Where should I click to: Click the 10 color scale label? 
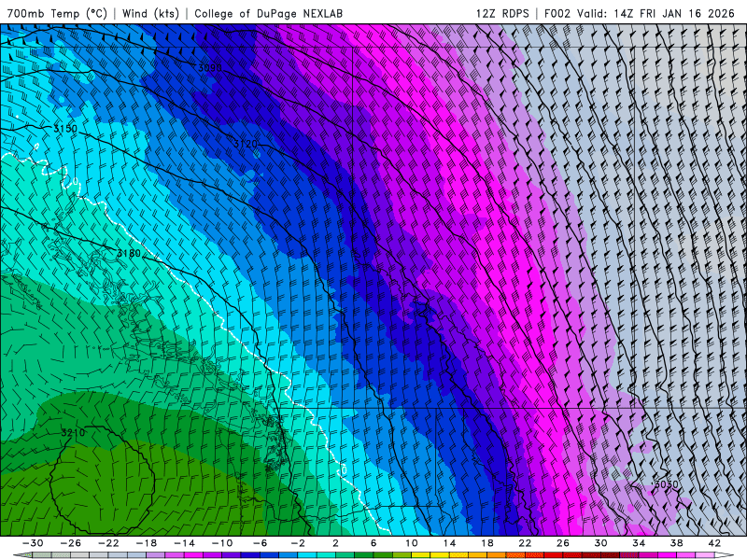click(x=412, y=543)
